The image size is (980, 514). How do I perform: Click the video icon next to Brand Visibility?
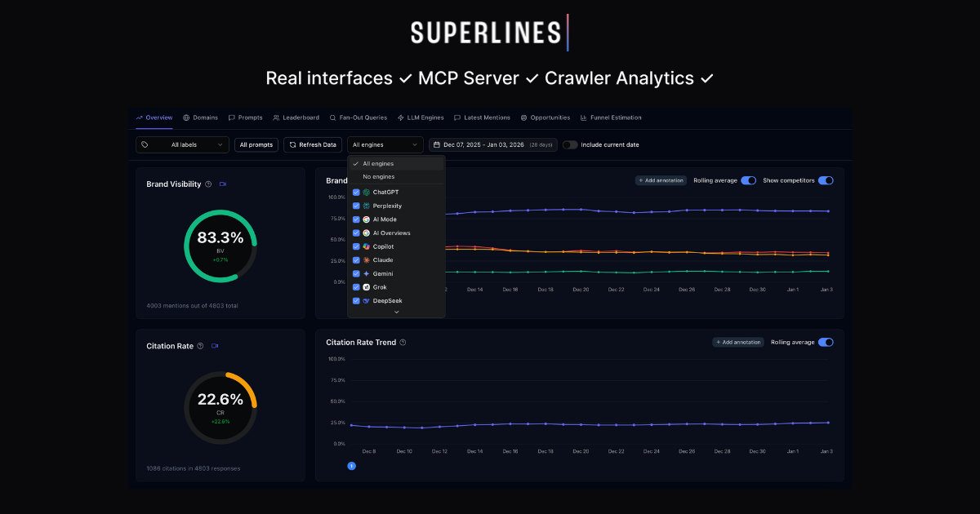click(x=224, y=184)
